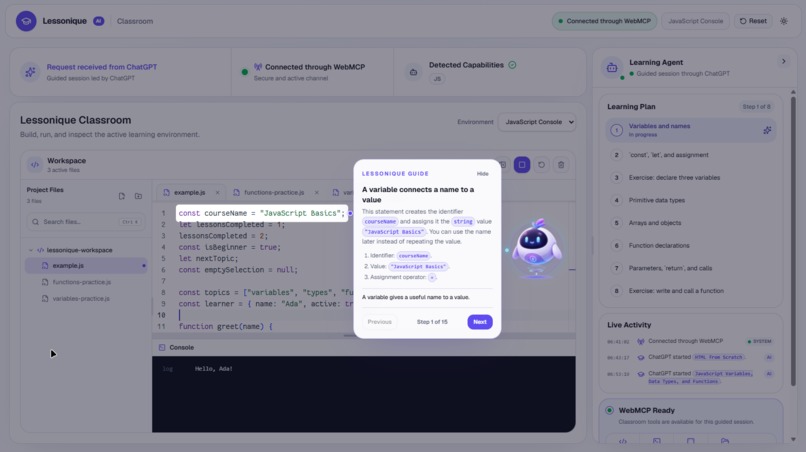Click the Step 1 of 8 badge

[x=756, y=106]
